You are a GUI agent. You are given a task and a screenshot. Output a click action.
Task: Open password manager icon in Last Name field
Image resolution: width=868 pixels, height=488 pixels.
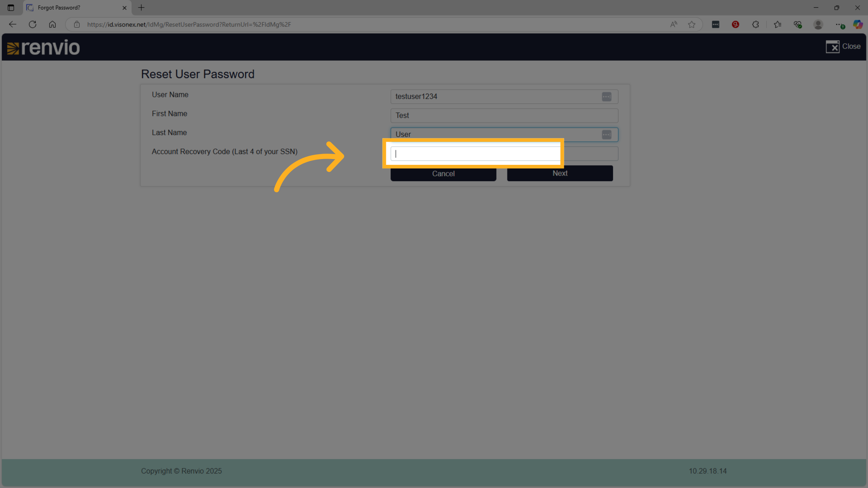607,134
